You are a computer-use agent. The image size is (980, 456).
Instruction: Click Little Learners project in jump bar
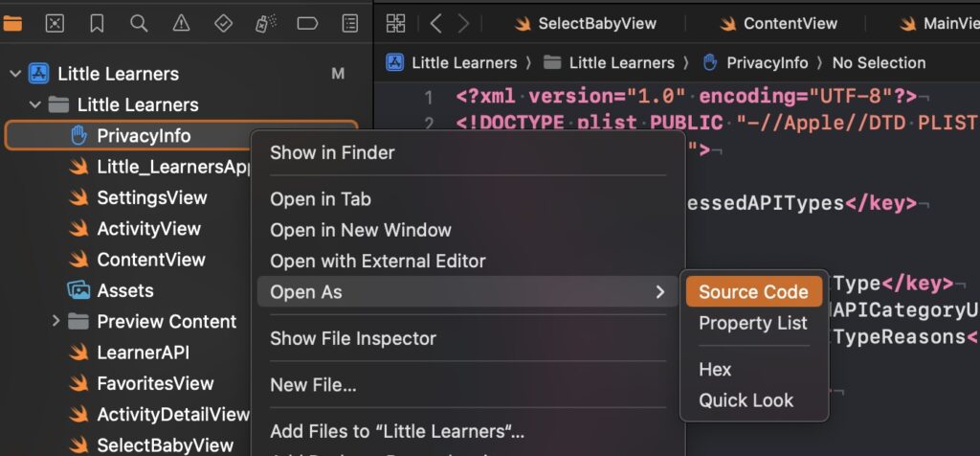pyautogui.click(x=452, y=62)
